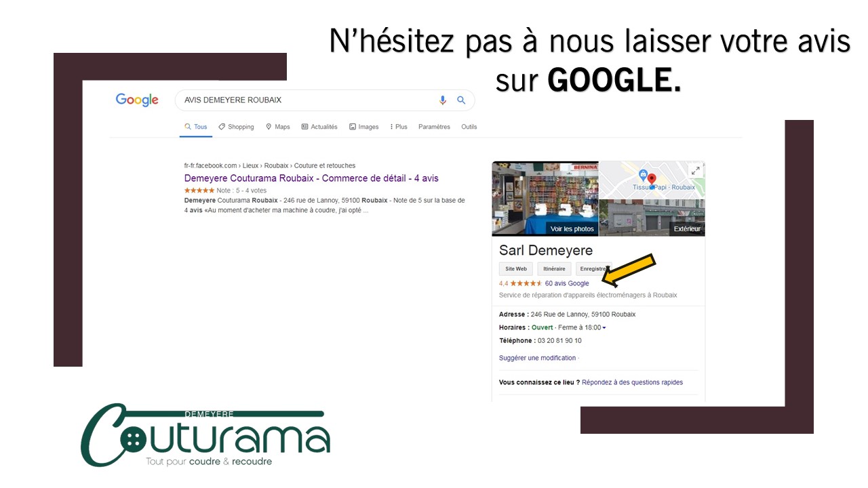Start voice search with microphone icon
Screen dimensions: 868x488
point(443,100)
